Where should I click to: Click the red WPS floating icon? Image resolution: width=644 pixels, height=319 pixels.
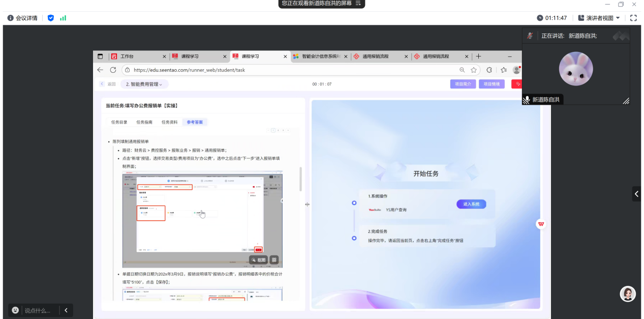tap(541, 224)
